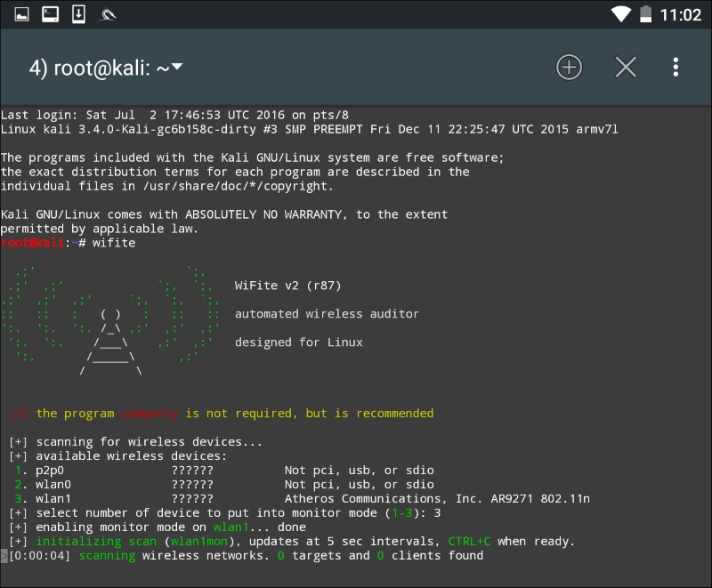Image resolution: width=712 pixels, height=588 pixels.
Task: Tap the terminal notification icon in status bar
Action: coord(51,14)
